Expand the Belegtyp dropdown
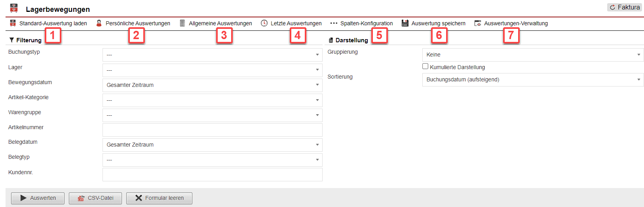644x207 pixels. [212, 160]
